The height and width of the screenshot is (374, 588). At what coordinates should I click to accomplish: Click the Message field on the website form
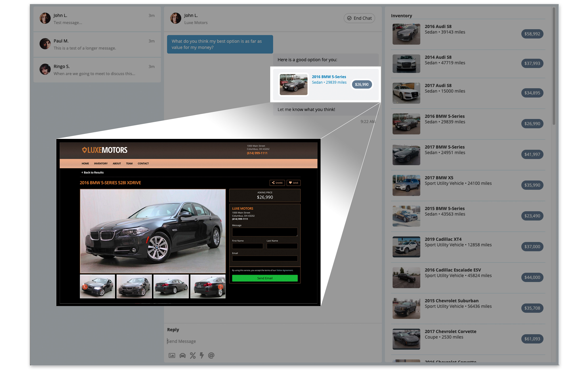(x=265, y=232)
